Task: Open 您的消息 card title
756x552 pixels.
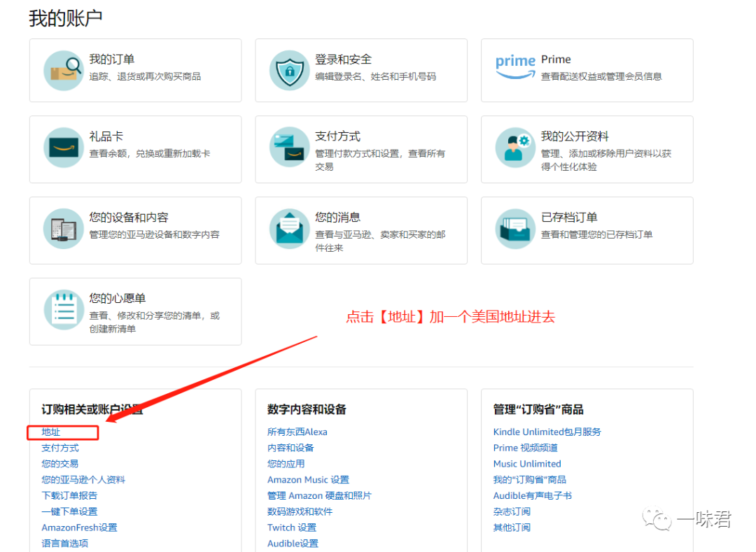Action: click(337, 218)
